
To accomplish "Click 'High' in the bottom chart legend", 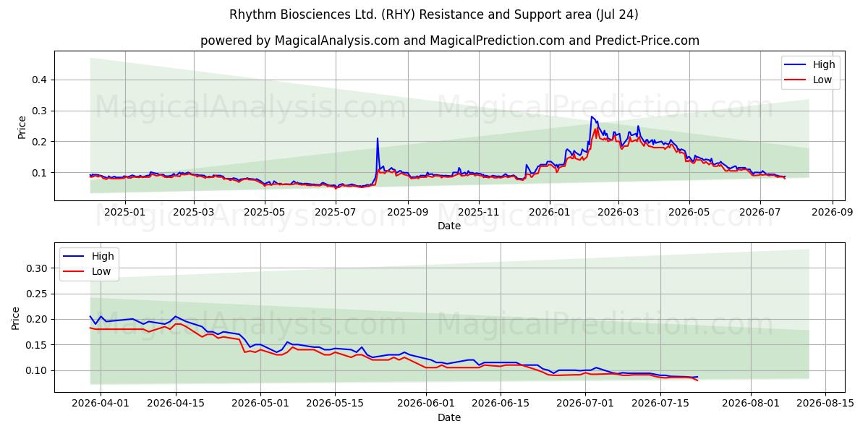I will tap(103, 256).
